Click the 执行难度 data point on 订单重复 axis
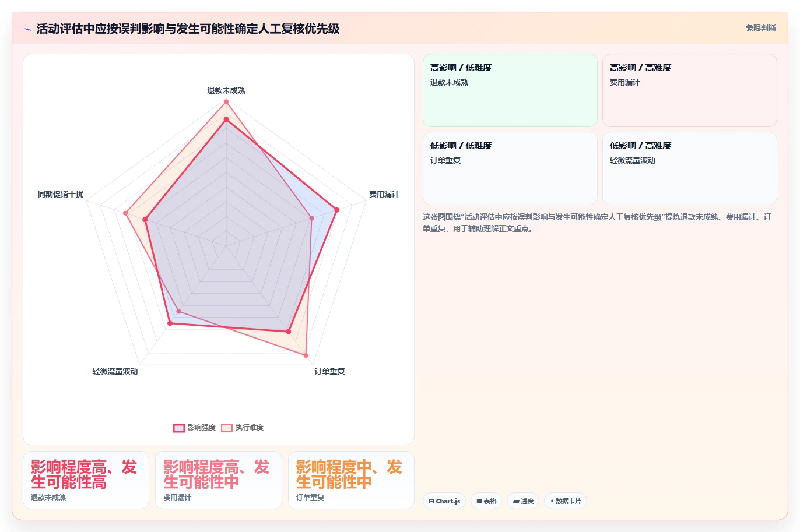 (x=306, y=355)
